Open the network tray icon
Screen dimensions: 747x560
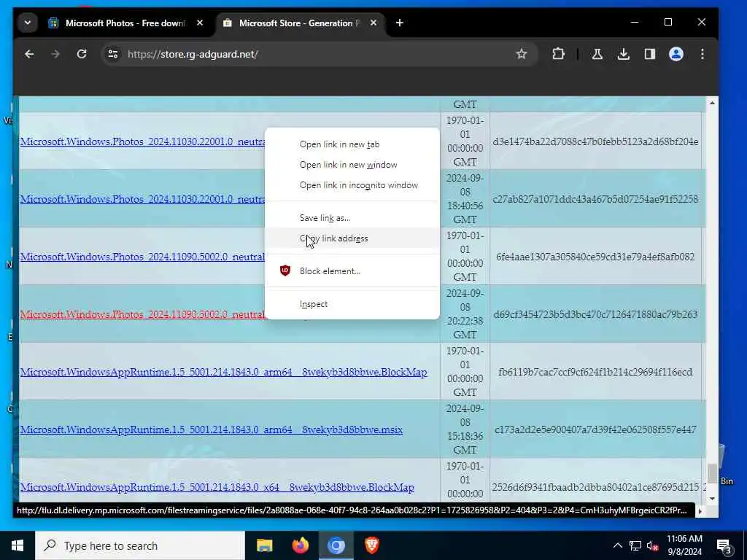point(635,545)
